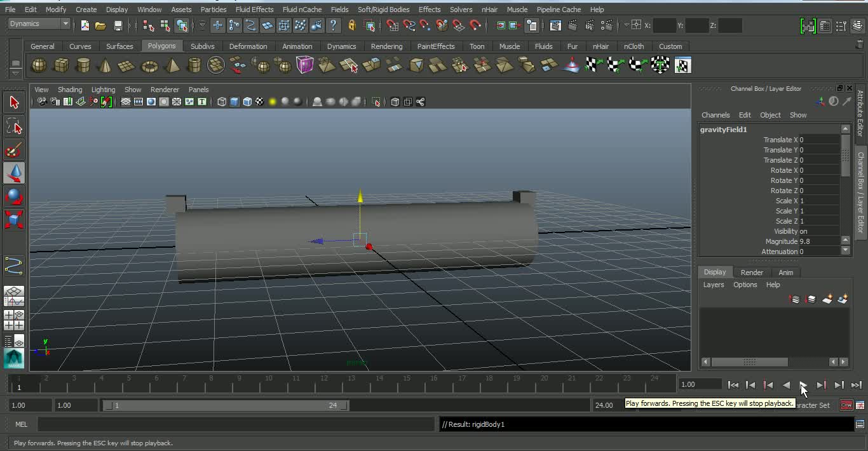Screen dimensions: 868x451
Task: Toggle snap to grids magnet
Action: coord(393,25)
